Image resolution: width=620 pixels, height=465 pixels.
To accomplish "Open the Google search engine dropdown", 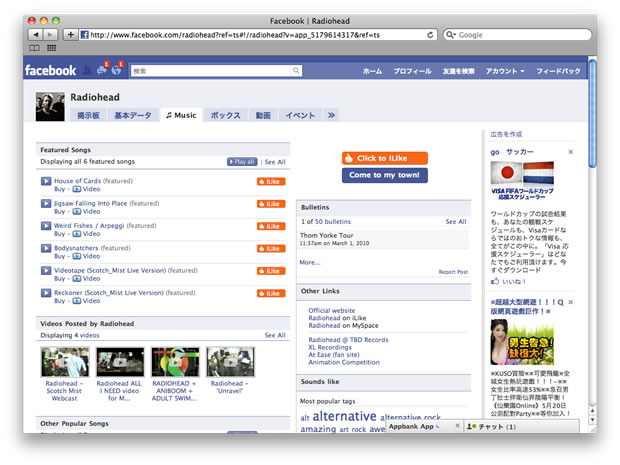I will [450, 35].
